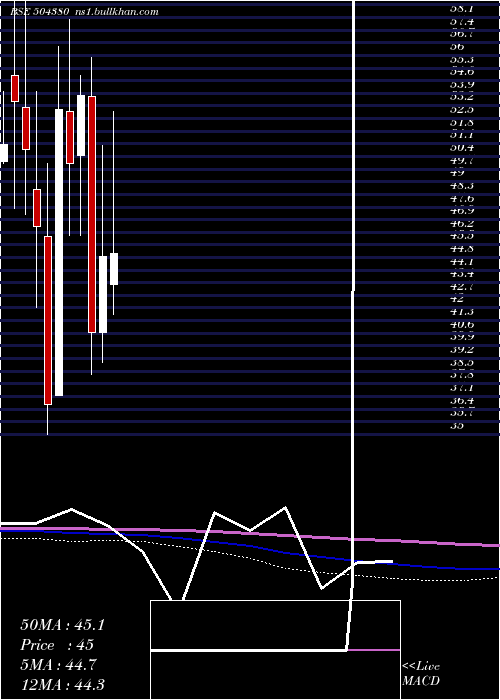
Task: Click the 58.1 price axis label
Action: 462,8
